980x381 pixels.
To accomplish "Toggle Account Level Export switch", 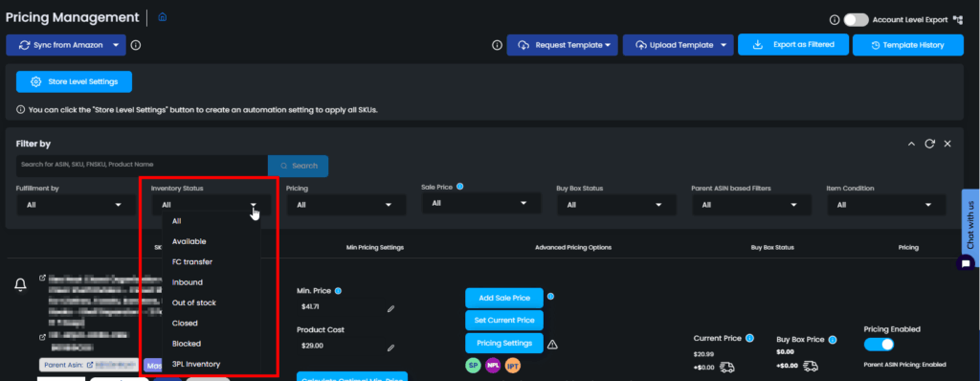I will point(856,20).
